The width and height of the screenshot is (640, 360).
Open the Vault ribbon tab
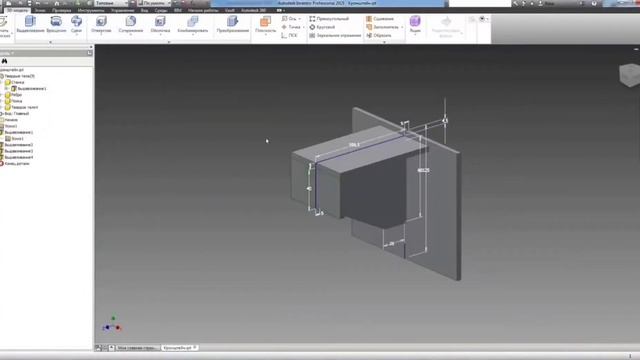(x=230, y=10)
